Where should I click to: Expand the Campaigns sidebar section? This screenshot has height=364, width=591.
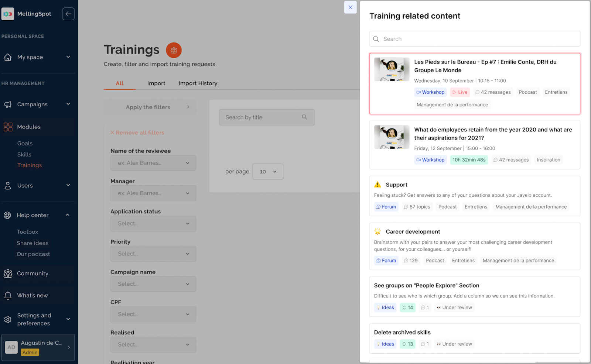pyautogui.click(x=68, y=104)
